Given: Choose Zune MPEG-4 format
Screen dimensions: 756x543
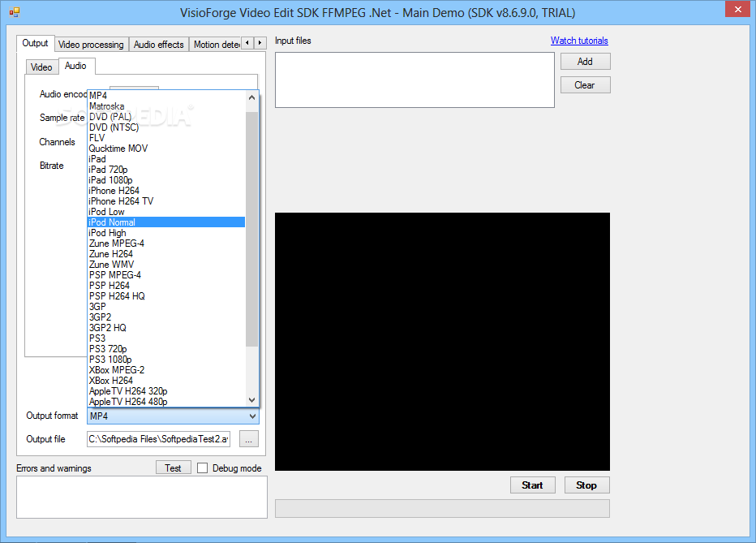Looking at the screenshot, I should 166,243.
